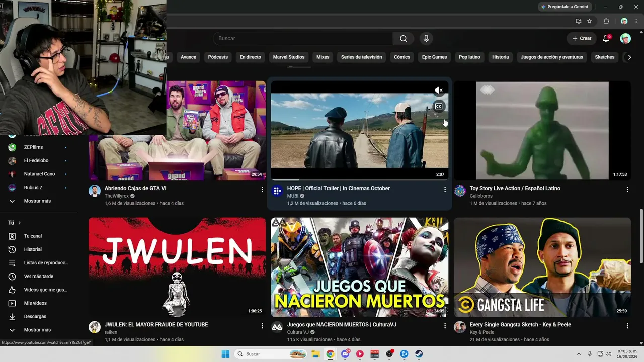This screenshot has width=644, height=362.
Task: Filter by Pop latino chip
Action: (469, 57)
